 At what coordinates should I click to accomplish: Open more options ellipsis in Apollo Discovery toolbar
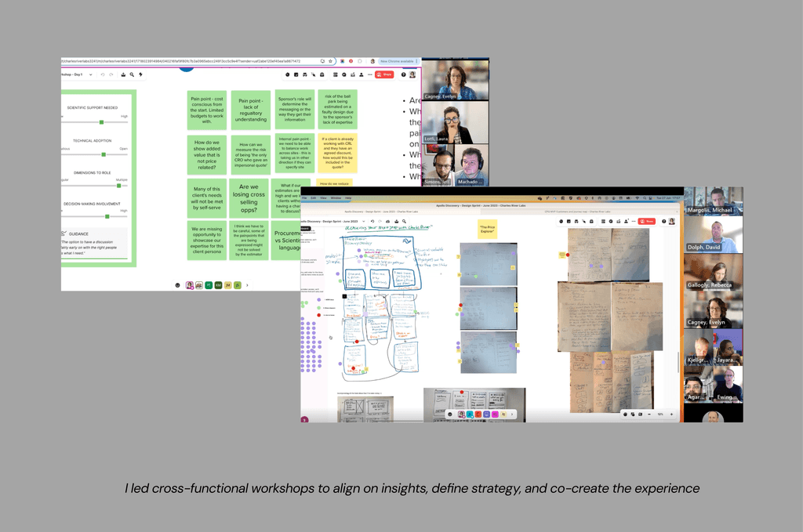tap(634, 222)
